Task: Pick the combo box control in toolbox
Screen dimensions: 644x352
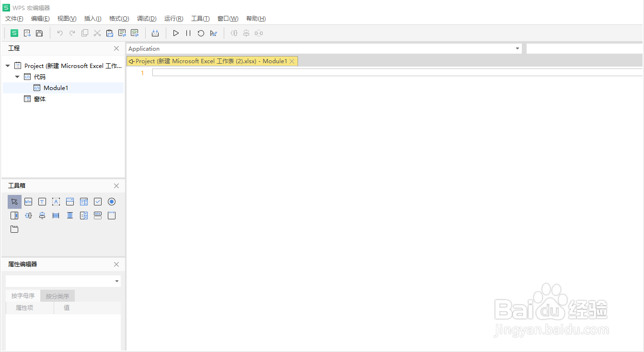Action: pyautogui.click(x=70, y=202)
